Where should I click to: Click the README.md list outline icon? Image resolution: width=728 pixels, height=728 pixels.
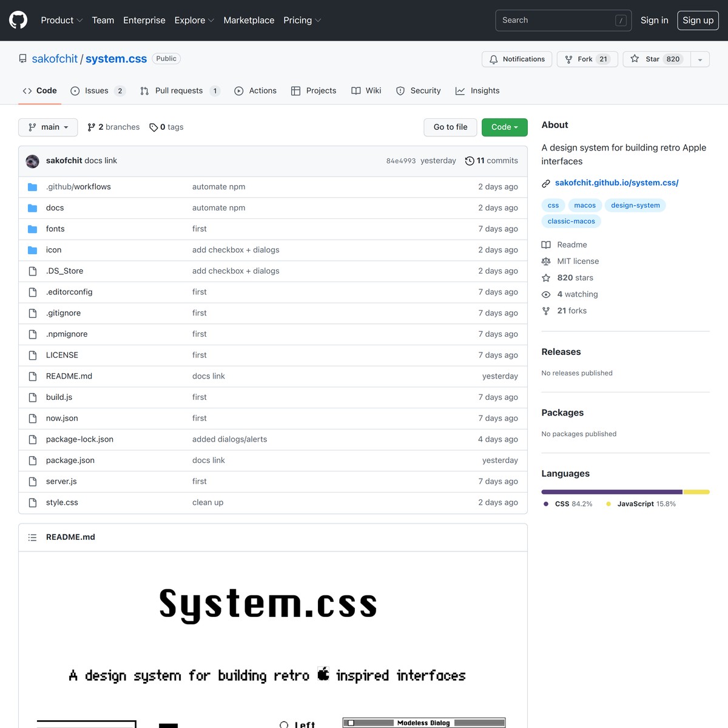tap(32, 537)
